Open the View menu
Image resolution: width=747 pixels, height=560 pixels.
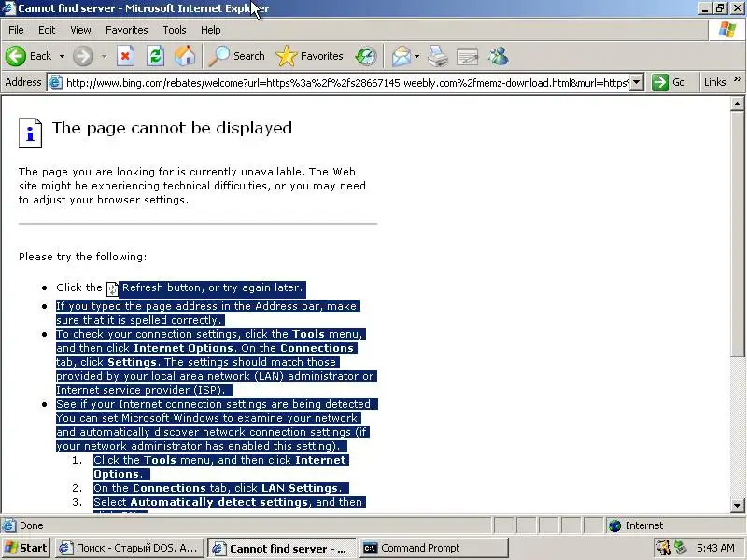tap(80, 30)
